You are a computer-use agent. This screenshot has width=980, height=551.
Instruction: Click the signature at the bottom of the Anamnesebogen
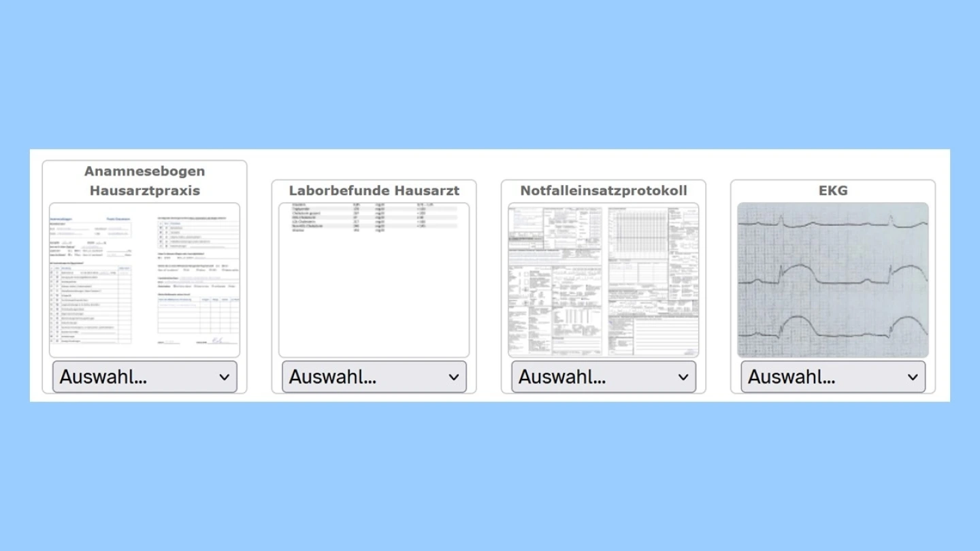[x=217, y=340]
